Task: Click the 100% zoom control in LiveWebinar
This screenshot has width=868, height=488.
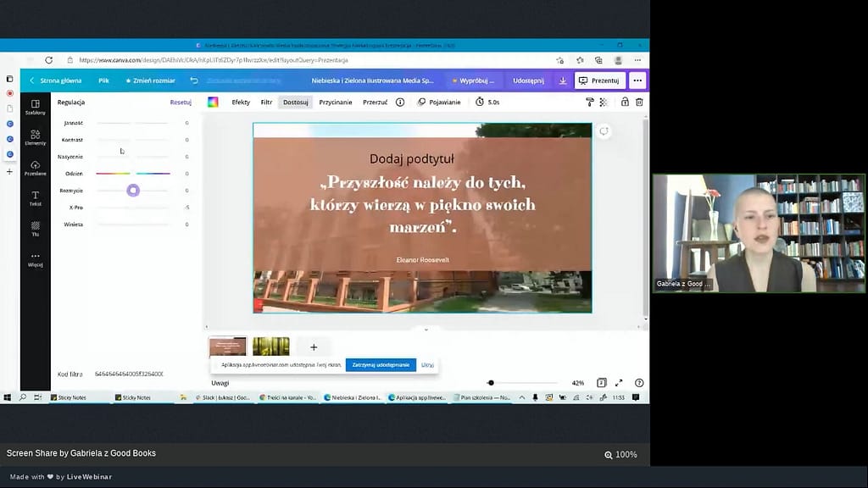Action: [620, 454]
